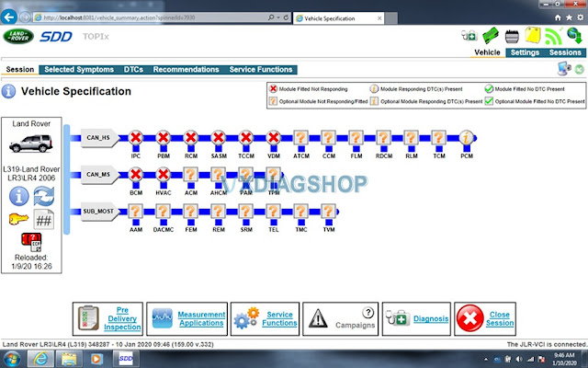This screenshot has height=368, width=588.
Task: Start Diagnosis
Action: 416,319
